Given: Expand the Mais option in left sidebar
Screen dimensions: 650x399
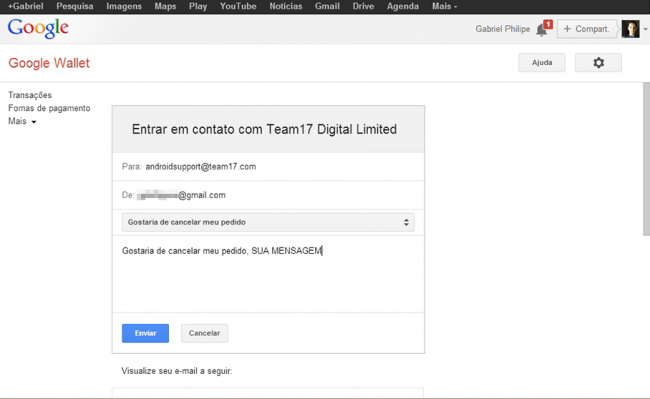Looking at the screenshot, I should (22, 121).
